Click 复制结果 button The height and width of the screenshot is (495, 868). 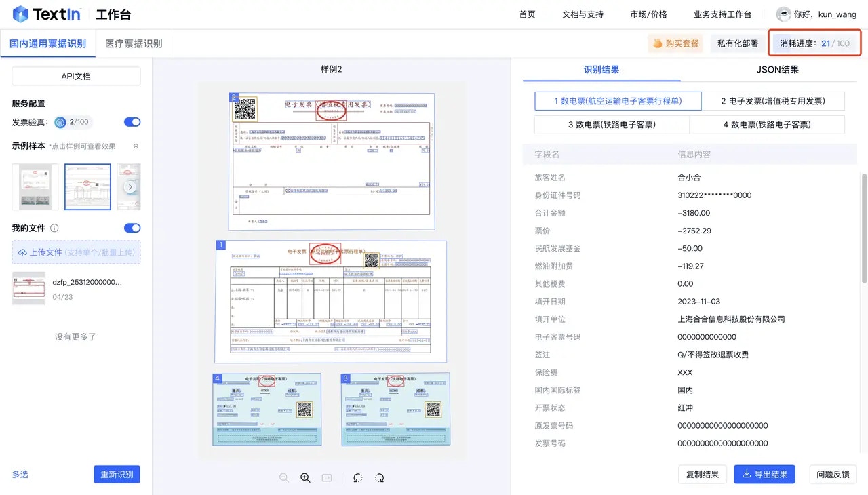[x=703, y=475]
